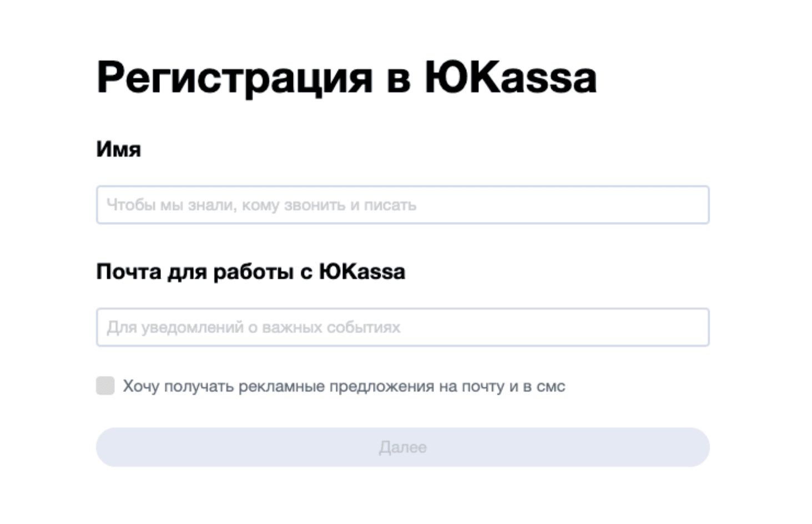Toggle email and SMS advertising consent checkbox
This screenshot has width=812, height=524.
105,385
